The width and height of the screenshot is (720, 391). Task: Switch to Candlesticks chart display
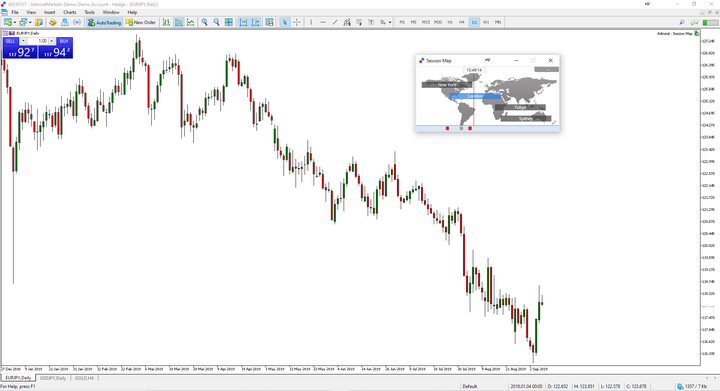(x=179, y=22)
